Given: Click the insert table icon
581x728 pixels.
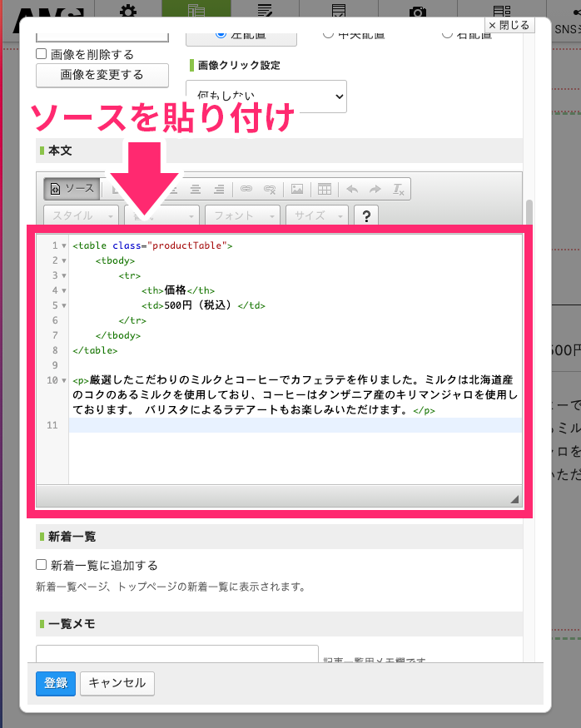Looking at the screenshot, I should (325, 189).
